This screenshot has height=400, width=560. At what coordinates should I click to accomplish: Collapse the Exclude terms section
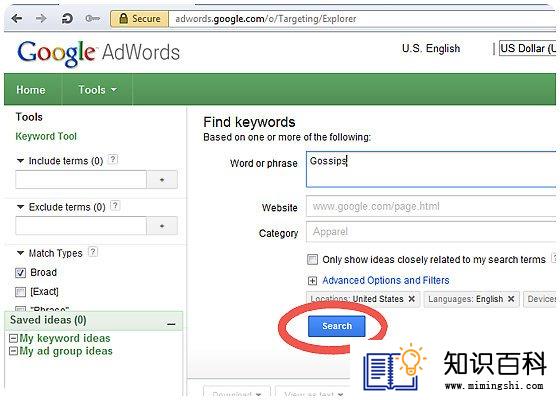click(x=20, y=207)
